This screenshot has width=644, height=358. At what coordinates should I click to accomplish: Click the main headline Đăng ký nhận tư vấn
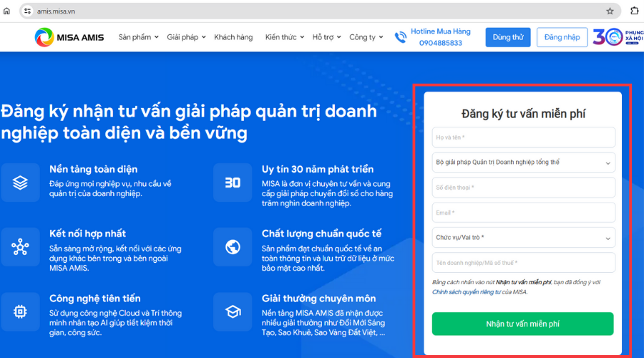[x=189, y=122]
